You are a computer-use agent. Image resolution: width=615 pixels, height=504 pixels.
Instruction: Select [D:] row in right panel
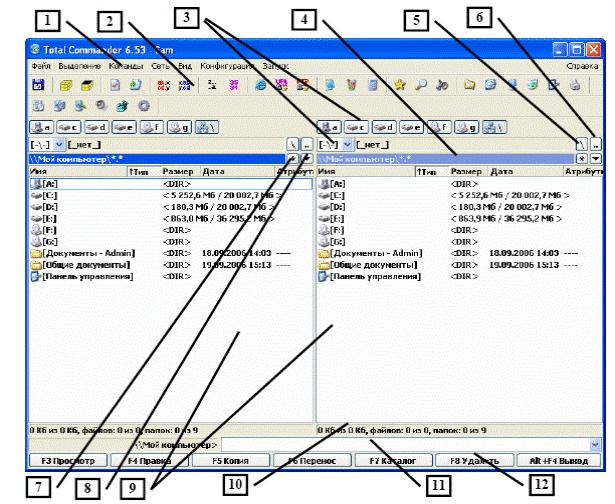tap(459, 207)
